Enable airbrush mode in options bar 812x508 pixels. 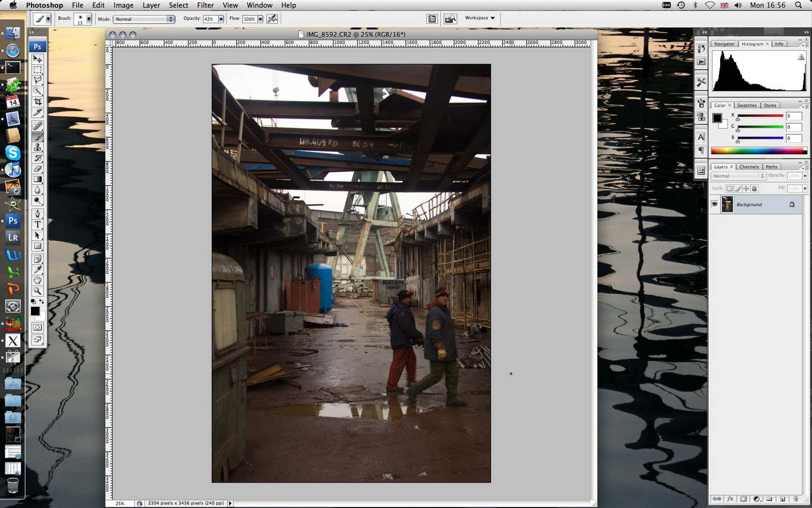point(272,19)
